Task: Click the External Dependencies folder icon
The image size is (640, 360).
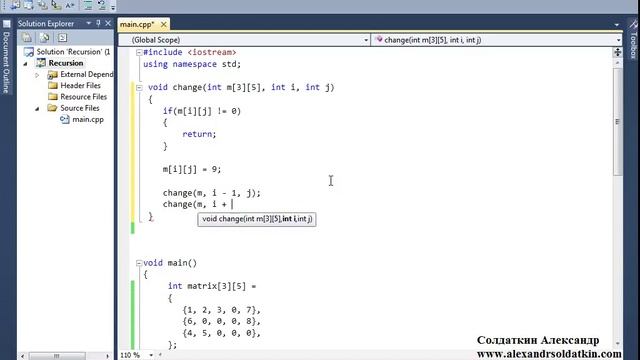Action: (52, 75)
